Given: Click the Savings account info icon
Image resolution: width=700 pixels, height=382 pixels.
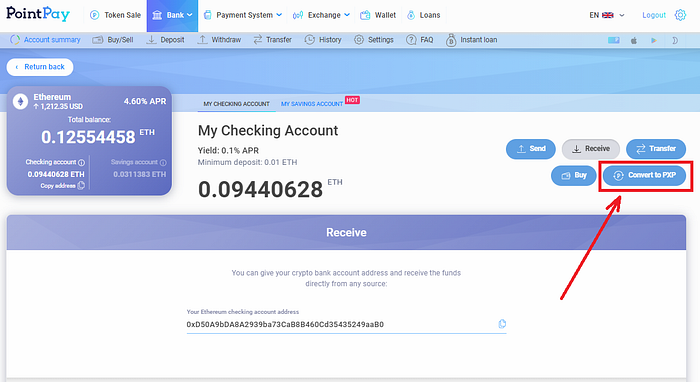Looking at the screenshot, I should (163, 162).
